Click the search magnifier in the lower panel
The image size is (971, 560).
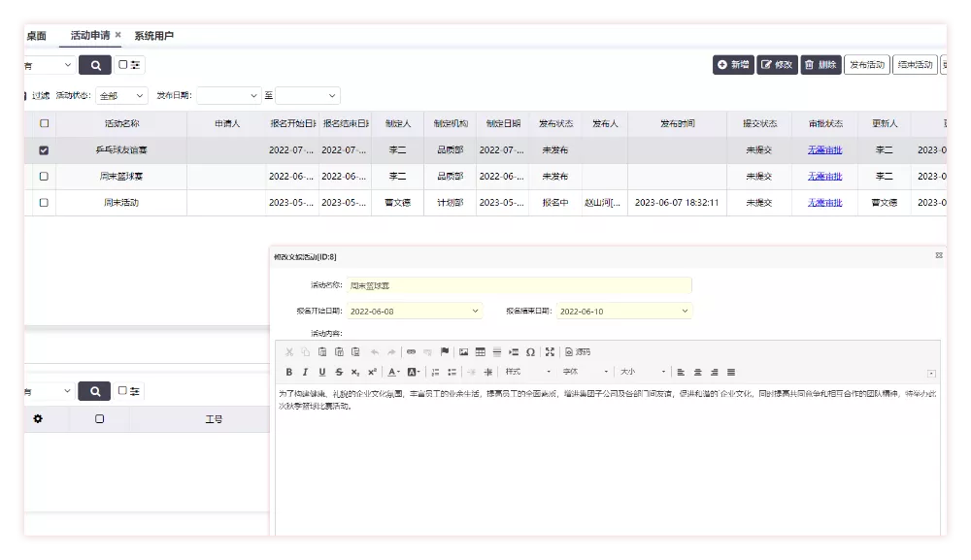pos(94,391)
